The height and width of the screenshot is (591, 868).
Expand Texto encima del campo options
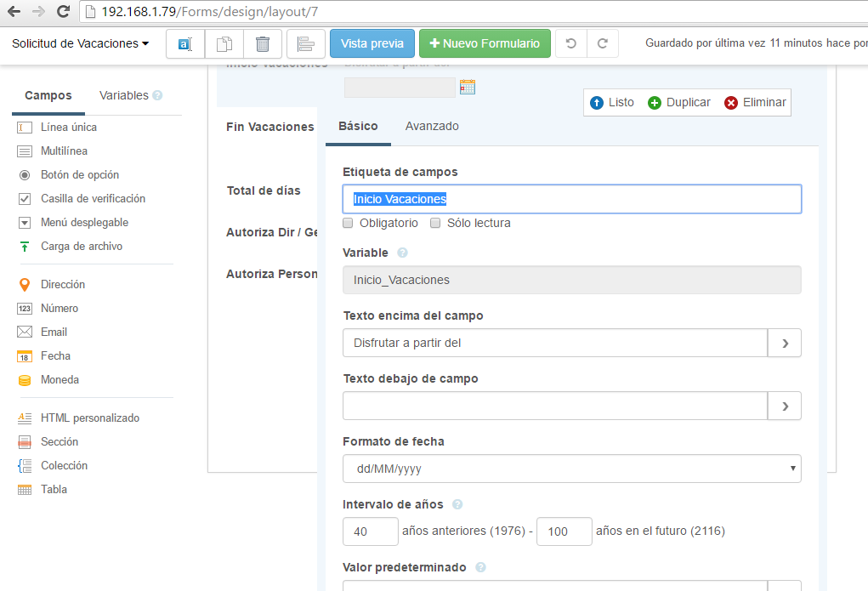tap(785, 344)
